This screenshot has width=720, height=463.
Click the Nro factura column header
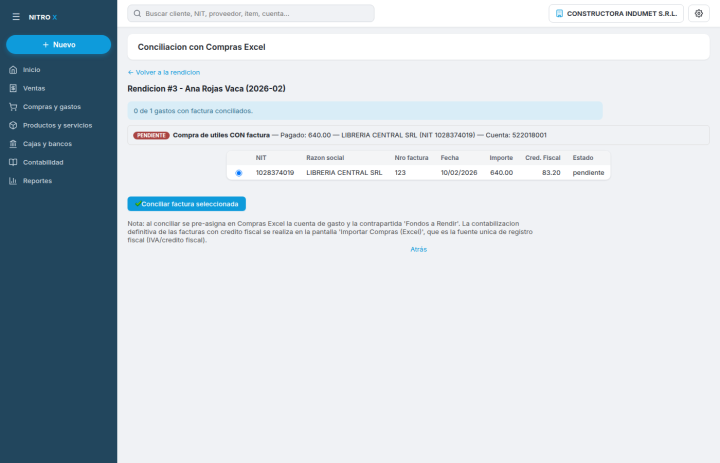[411, 158]
